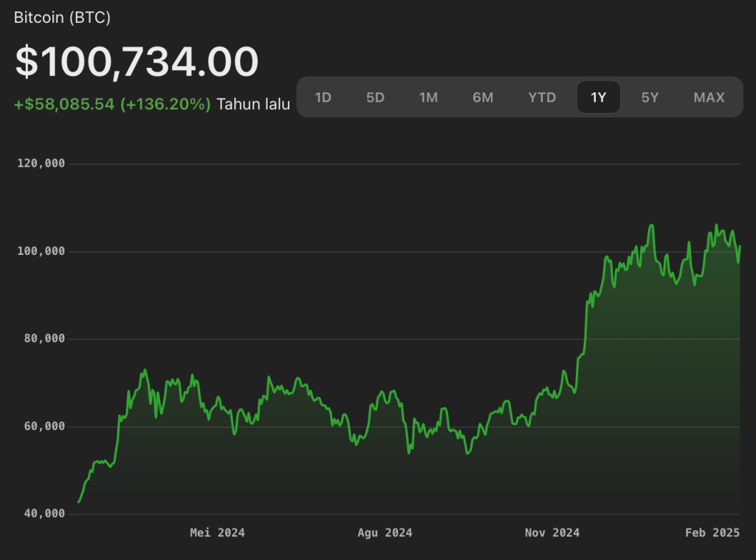Select the 1D time range tab
756x560 pixels.
[x=323, y=98]
